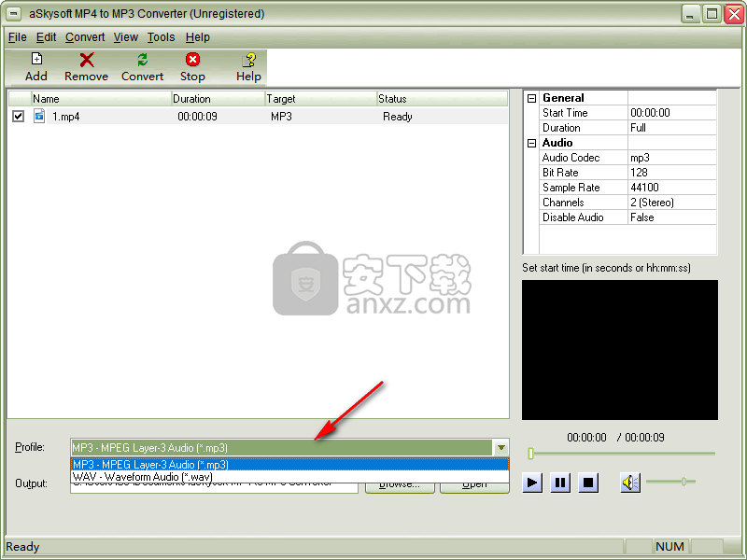Minimize the converter window
The width and height of the screenshot is (747, 560).
coord(690,14)
